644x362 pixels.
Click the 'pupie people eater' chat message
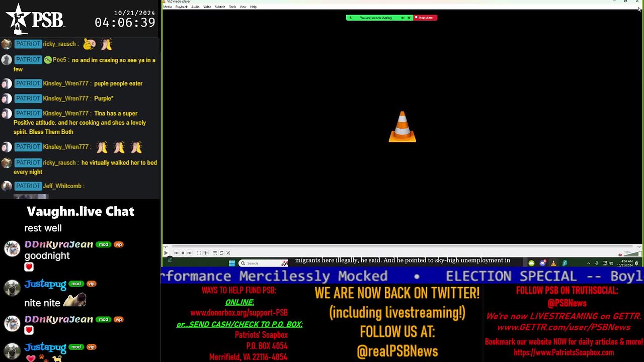[x=118, y=83]
